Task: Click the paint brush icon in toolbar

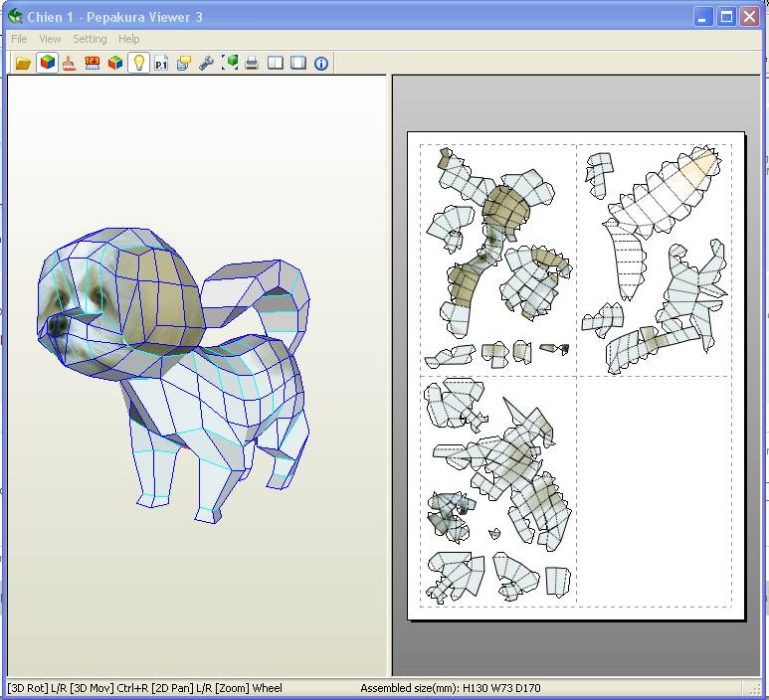Action: click(70, 63)
